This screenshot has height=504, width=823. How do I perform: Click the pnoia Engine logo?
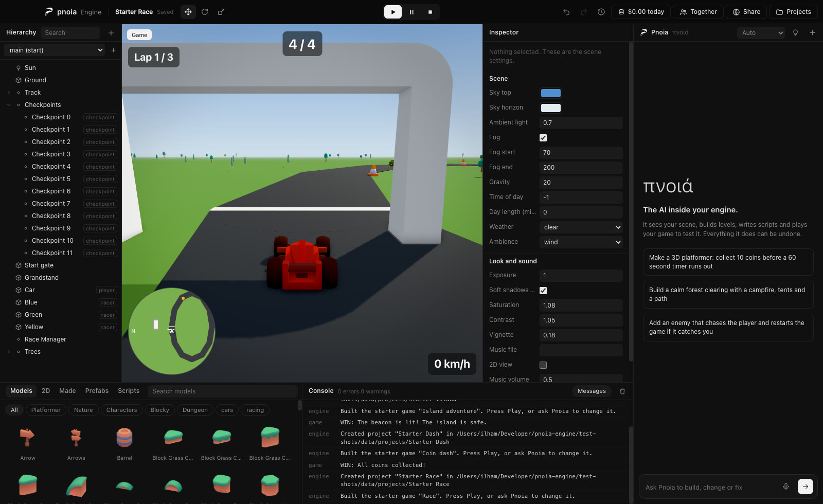coord(73,12)
